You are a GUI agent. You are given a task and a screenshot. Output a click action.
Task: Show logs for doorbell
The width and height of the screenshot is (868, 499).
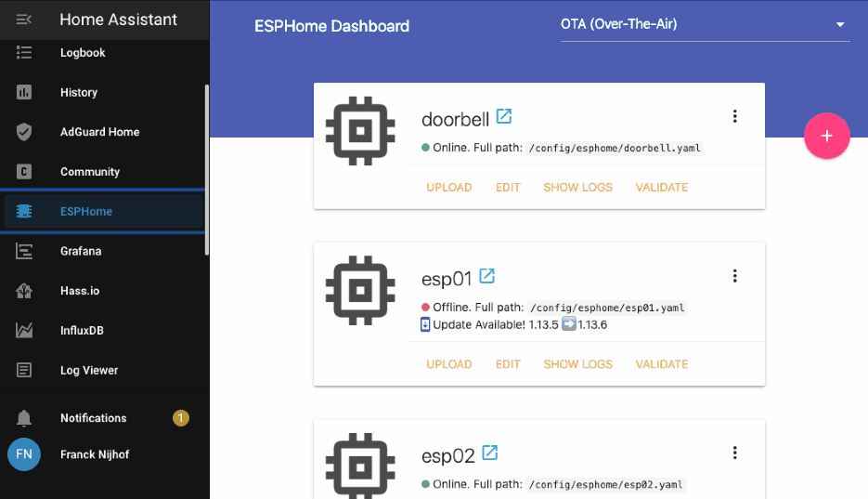click(578, 187)
